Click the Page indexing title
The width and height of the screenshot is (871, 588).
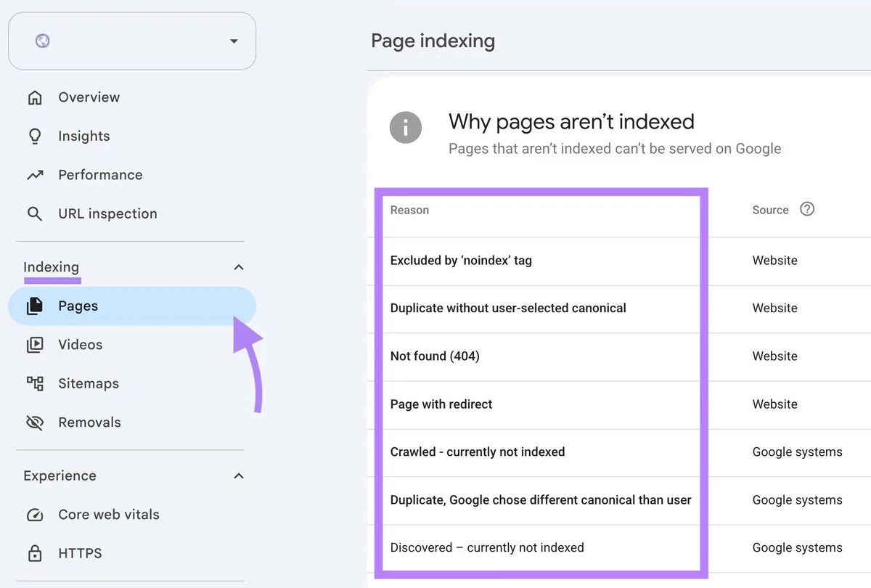click(433, 41)
